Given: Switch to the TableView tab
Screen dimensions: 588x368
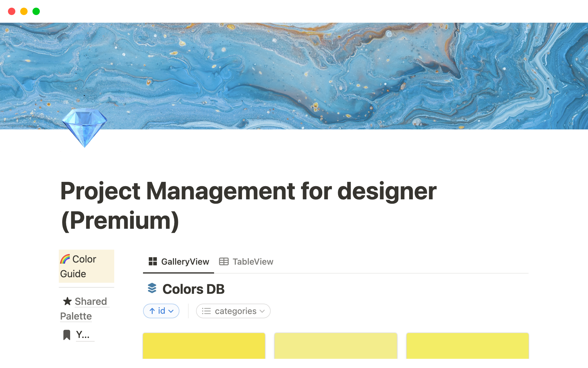Looking at the screenshot, I should 253,262.
